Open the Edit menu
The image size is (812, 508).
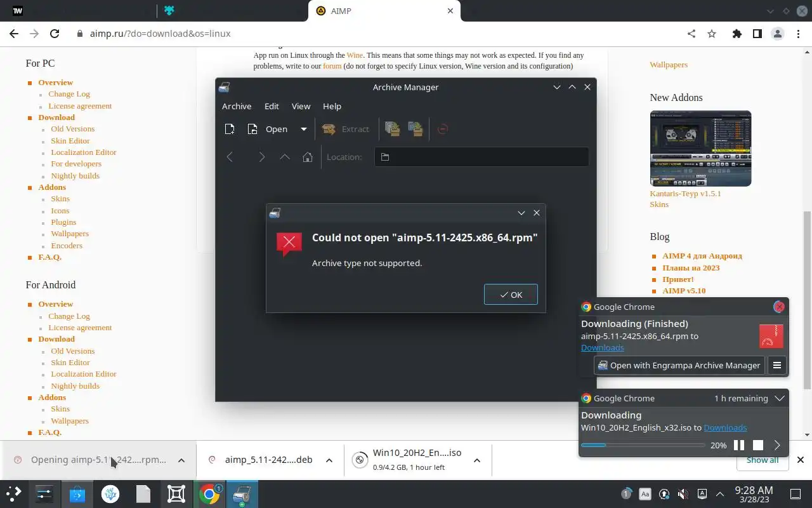point(272,106)
